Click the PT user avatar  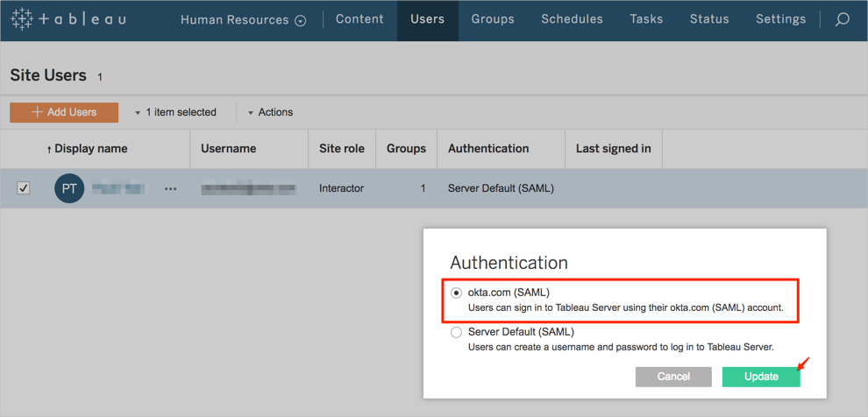[69, 188]
